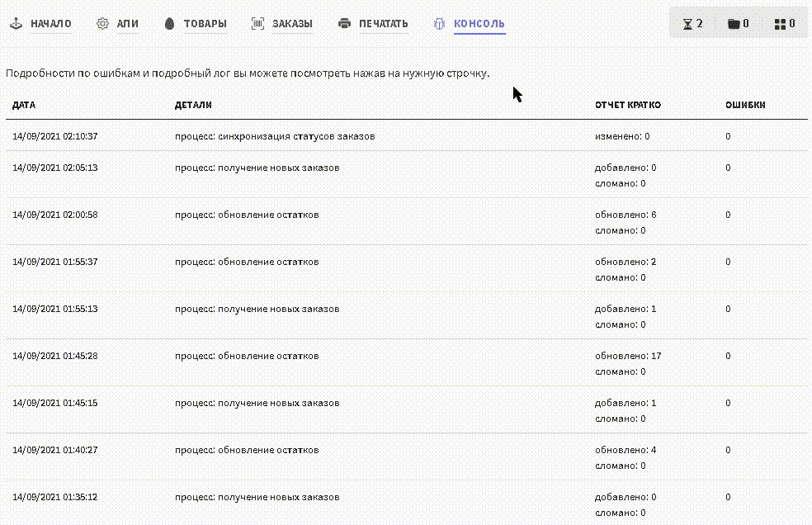
Task: Click the gear icon beside АПИ
Action: [102, 24]
